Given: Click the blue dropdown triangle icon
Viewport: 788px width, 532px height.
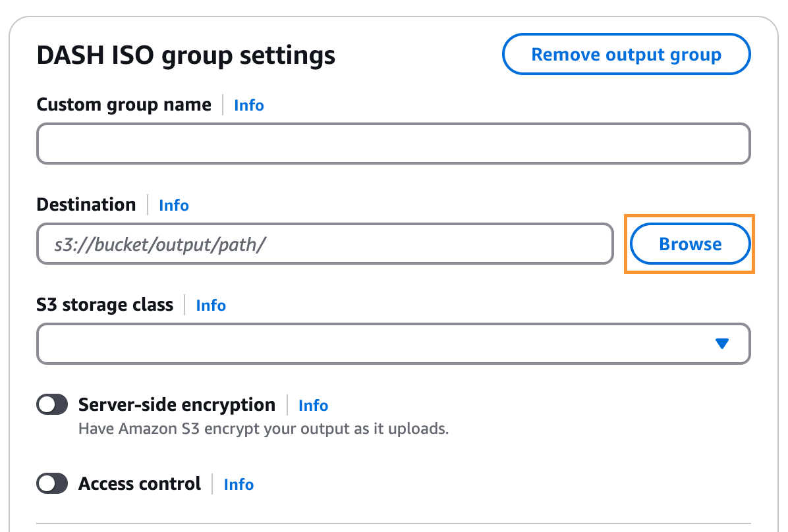Looking at the screenshot, I should (x=723, y=342).
